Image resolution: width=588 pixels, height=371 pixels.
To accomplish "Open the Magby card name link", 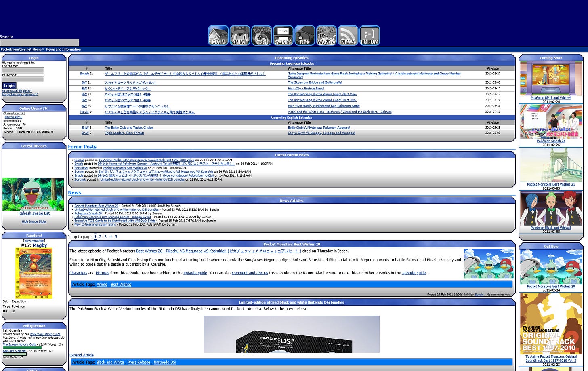I will point(40,245).
